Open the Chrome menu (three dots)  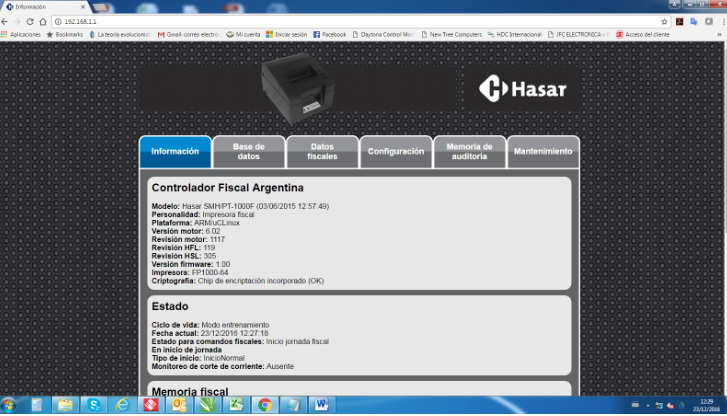tap(719, 21)
